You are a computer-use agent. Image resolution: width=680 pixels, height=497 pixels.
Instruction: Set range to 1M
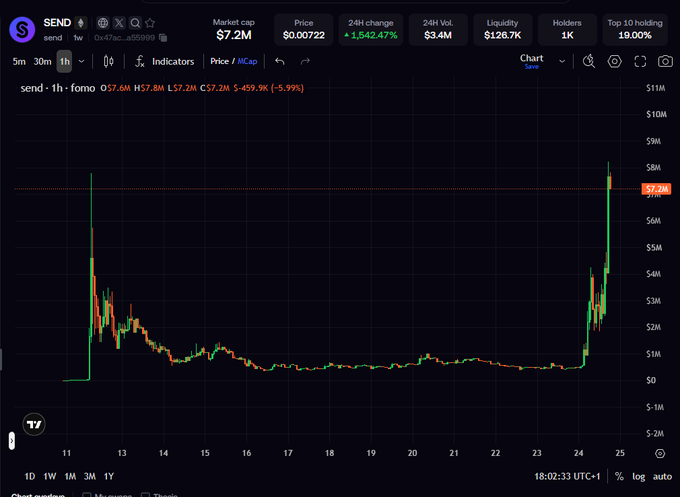pyautogui.click(x=70, y=476)
